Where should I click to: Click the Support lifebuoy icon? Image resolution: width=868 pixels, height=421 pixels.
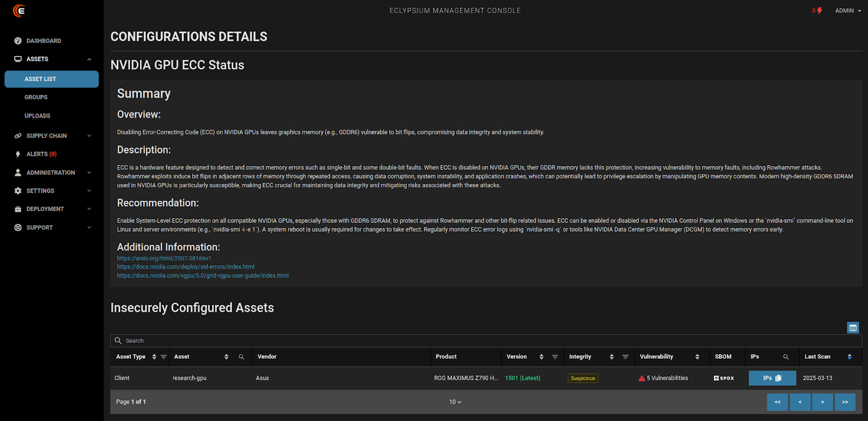coord(18,227)
